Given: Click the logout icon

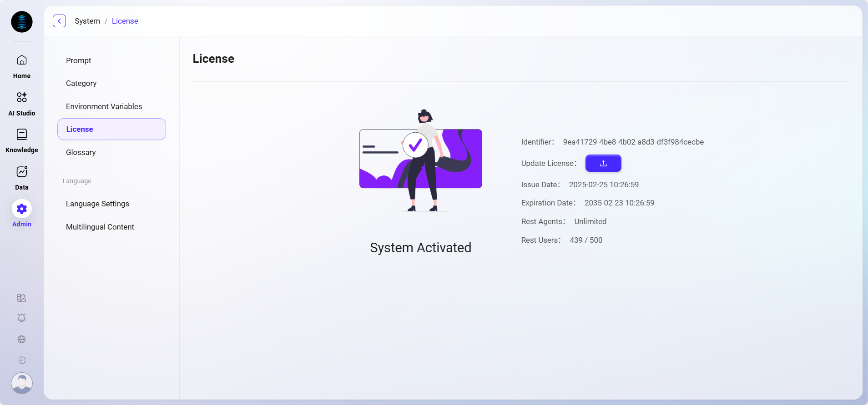Looking at the screenshot, I should [x=21, y=360].
